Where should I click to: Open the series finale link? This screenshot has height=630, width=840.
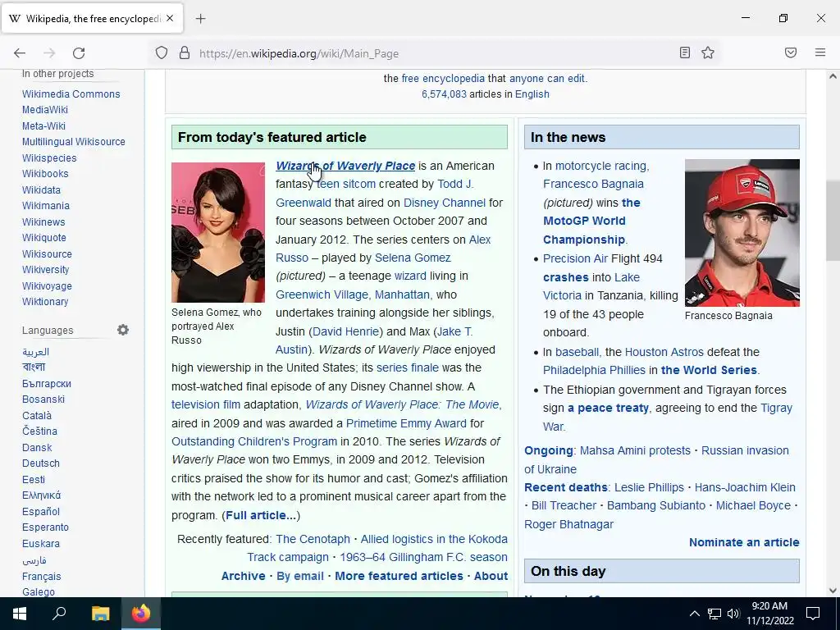[x=407, y=368]
